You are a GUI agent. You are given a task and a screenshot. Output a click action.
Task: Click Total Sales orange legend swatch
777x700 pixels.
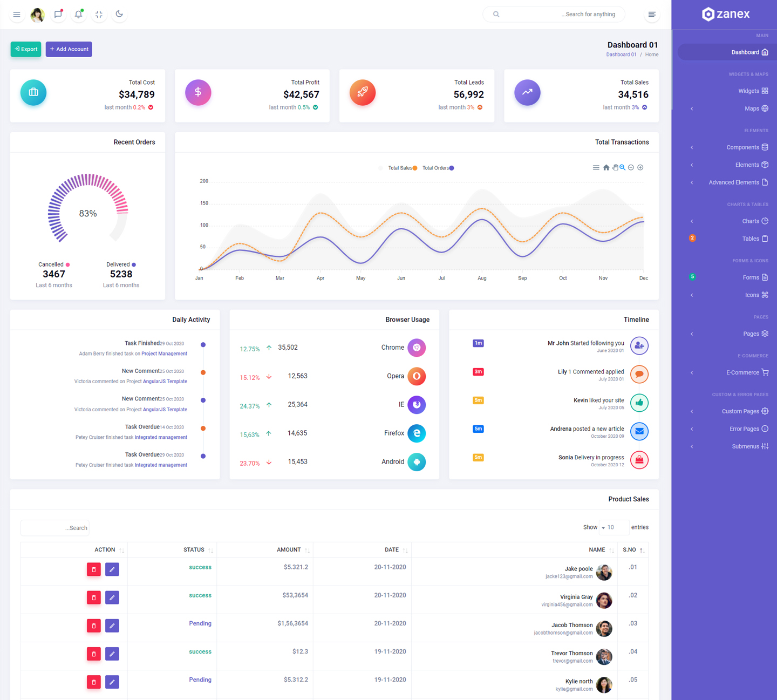tap(415, 168)
